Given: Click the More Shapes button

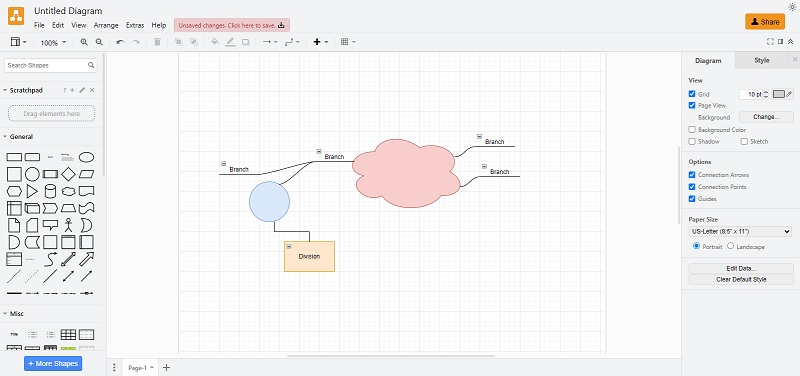Looking at the screenshot, I should tap(53, 364).
